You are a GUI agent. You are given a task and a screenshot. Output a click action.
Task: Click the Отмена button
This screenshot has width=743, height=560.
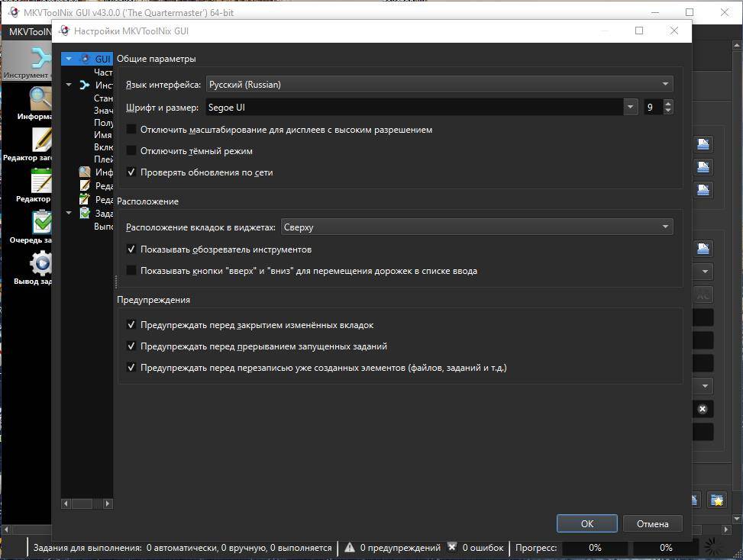click(652, 523)
